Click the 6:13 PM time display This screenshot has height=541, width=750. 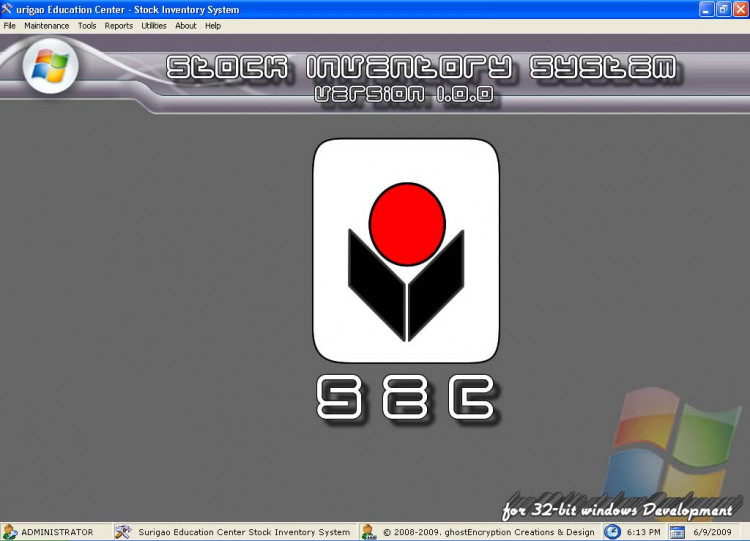click(643, 532)
